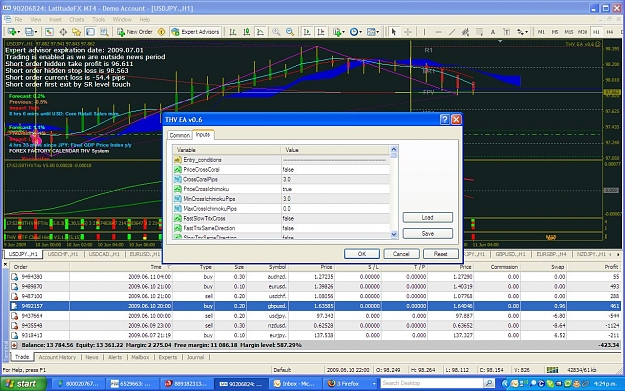Expand the templates dropdown
This screenshot has height=391, width=625.
click(378, 32)
